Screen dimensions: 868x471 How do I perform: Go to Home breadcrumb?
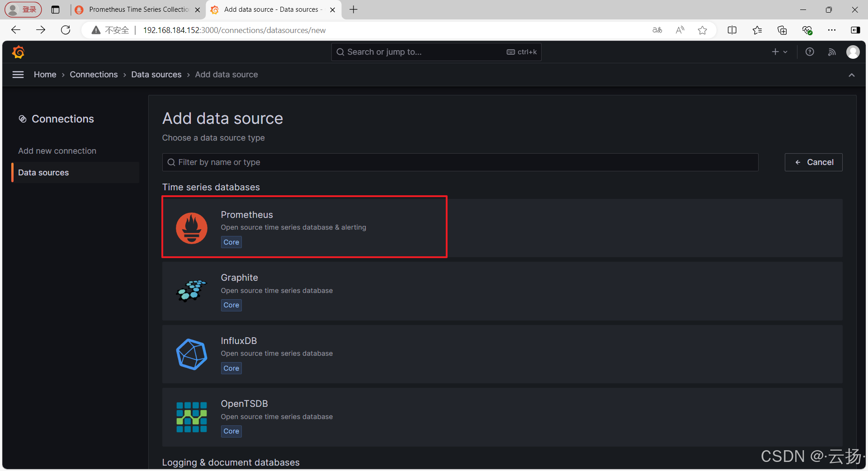(x=45, y=75)
